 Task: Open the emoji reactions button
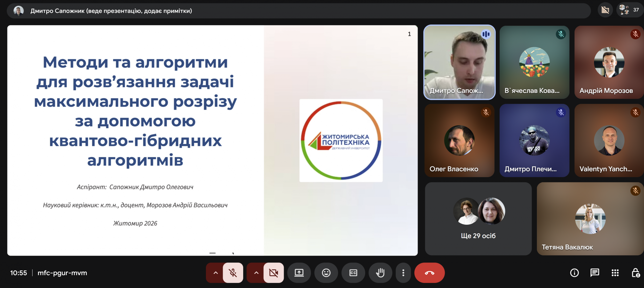pos(326,273)
